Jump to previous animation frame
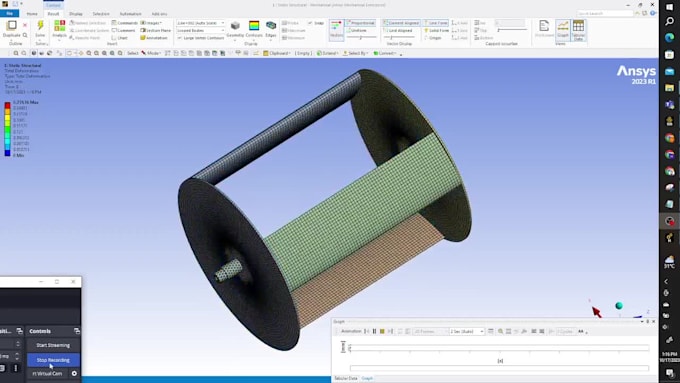The width and height of the screenshot is (680, 383). 366,331
